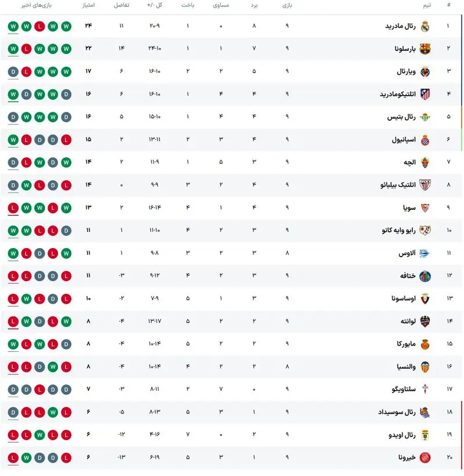Click the Atlético Madrid crest
The height and width of the screenshot is (476, 464).
(425, 94)
